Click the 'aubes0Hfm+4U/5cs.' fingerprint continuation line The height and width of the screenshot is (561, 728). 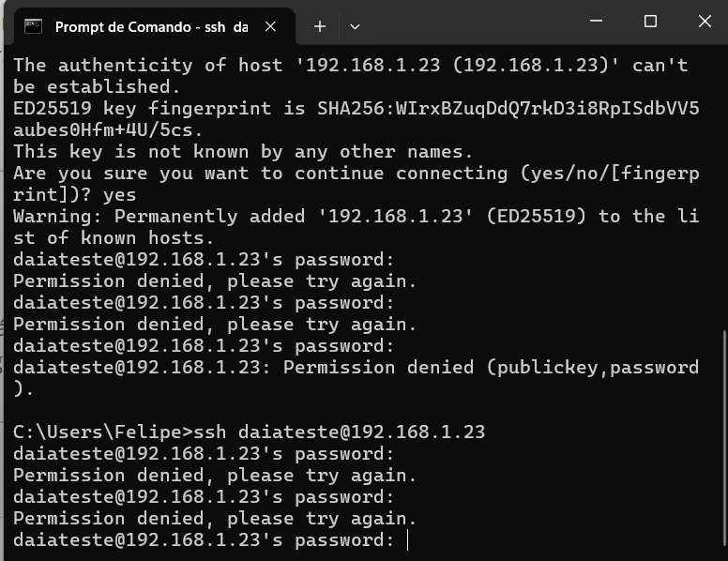(x=108, y=129)
